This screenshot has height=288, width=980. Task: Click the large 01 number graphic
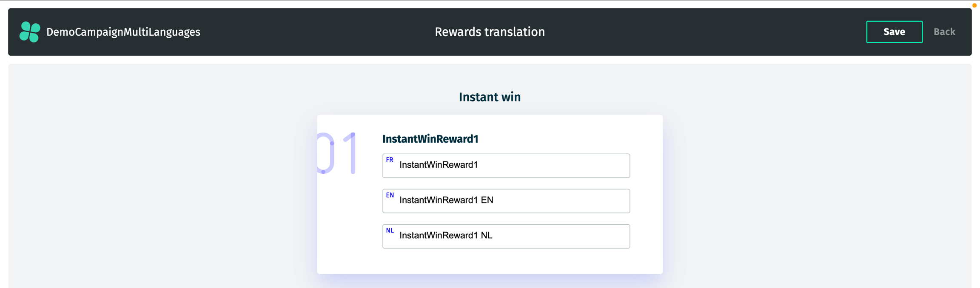(337, 153)
